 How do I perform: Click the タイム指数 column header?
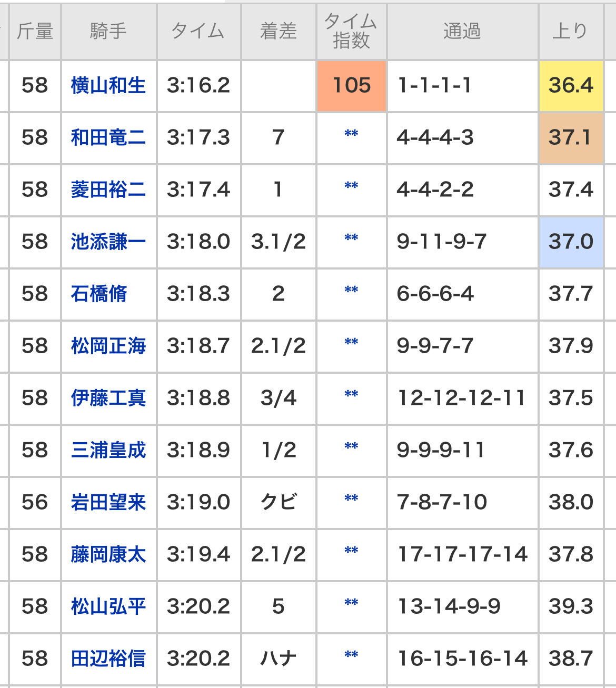pyautogui.click(x=351, y=32)
